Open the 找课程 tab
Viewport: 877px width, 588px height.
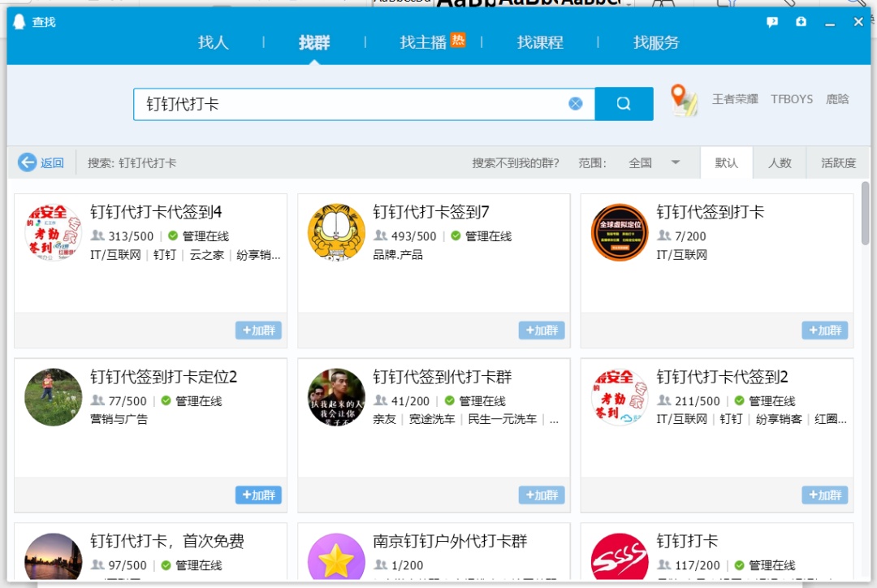point(539,43)
